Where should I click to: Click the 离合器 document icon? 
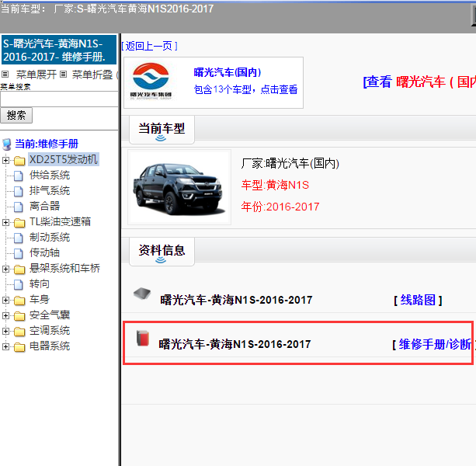[19, 207]
